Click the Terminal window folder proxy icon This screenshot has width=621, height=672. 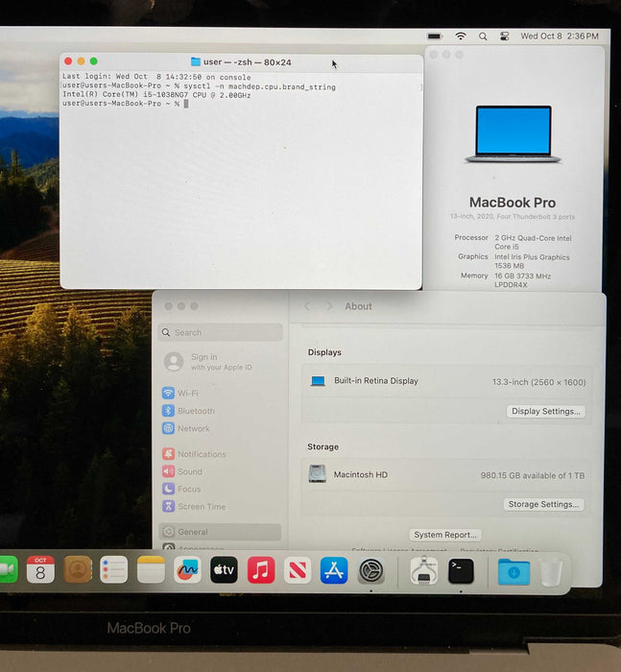tap(196, 61)
